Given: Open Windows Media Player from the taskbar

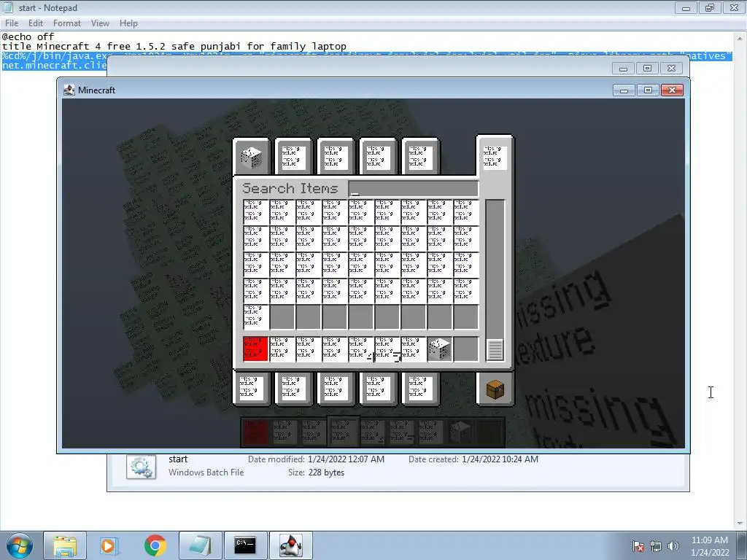Looking at the screenshot, I should coord(109,545).
